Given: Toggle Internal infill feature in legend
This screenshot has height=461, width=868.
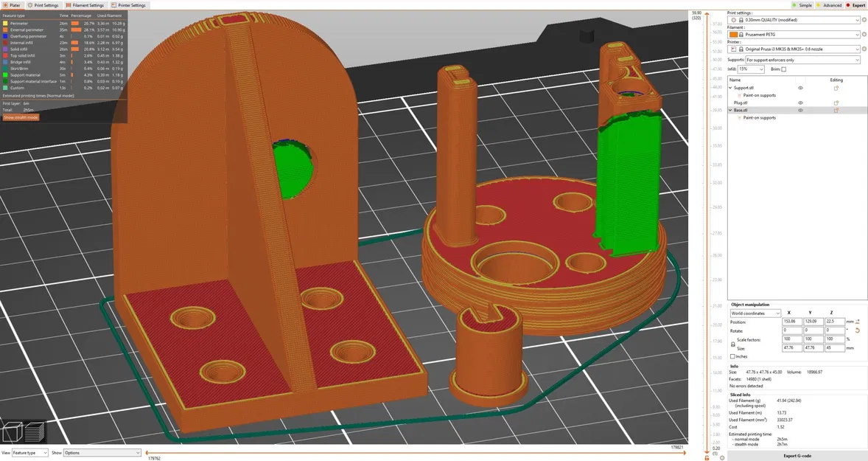Looking at the screenshot, I should (63, 43).
